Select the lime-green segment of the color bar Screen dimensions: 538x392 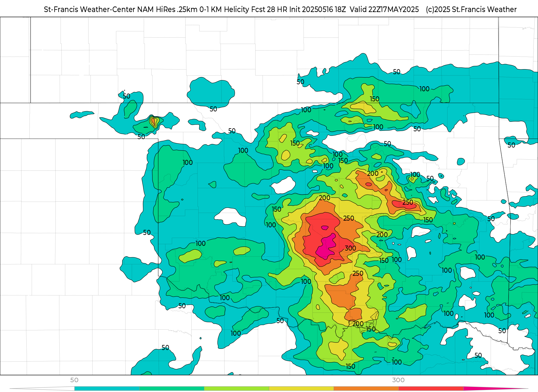coord(236,389)
